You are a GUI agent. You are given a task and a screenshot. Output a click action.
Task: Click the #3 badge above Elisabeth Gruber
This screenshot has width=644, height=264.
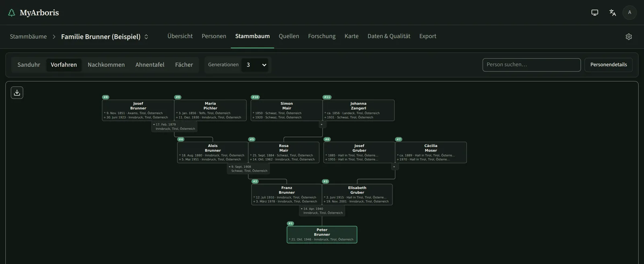[x=326, y=181]
